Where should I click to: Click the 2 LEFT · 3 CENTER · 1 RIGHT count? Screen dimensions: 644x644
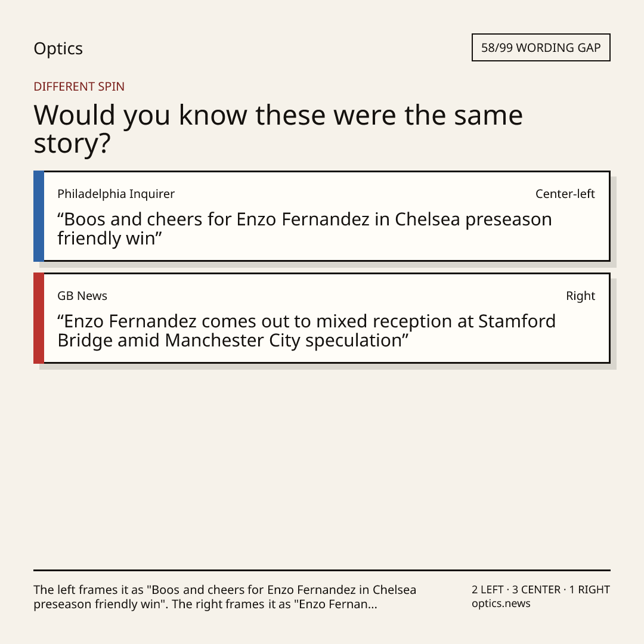(540, 590)
